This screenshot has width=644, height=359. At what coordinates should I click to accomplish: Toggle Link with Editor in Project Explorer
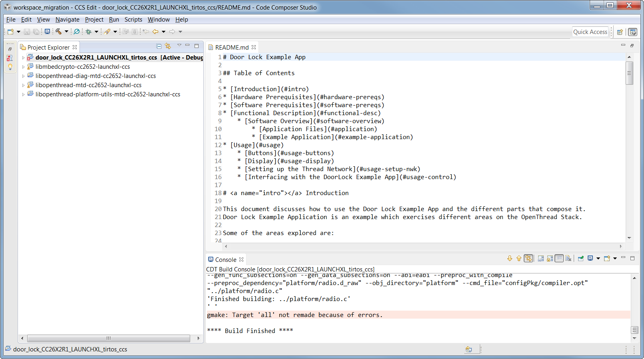tap(168, 46)
